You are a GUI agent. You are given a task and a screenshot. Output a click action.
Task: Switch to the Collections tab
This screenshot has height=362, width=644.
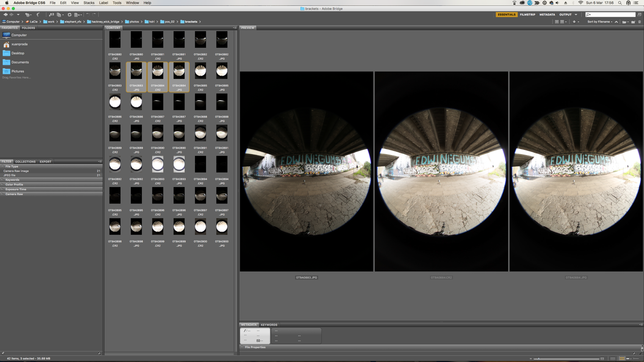tap(25, 162)
